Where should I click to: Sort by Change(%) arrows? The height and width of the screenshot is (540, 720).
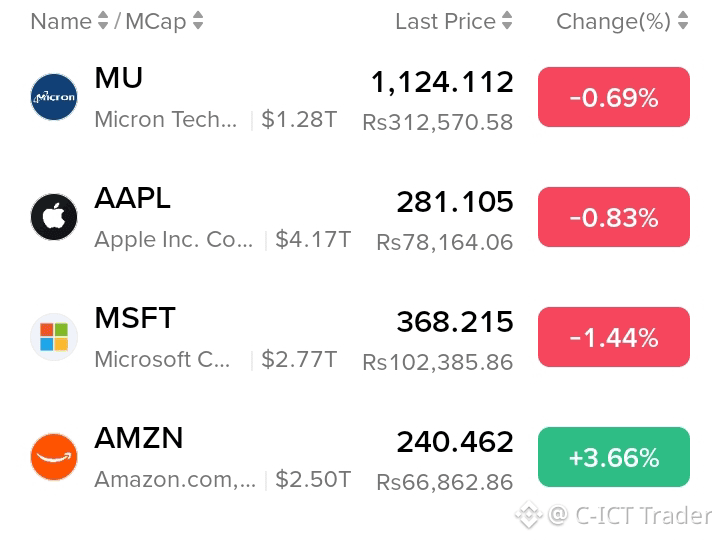pos(683,21)
